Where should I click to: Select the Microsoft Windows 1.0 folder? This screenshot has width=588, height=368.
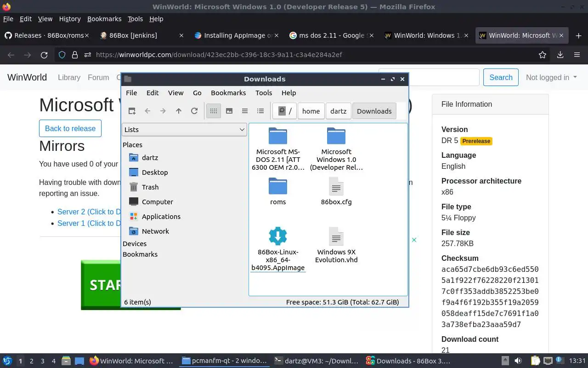point(336,149)
